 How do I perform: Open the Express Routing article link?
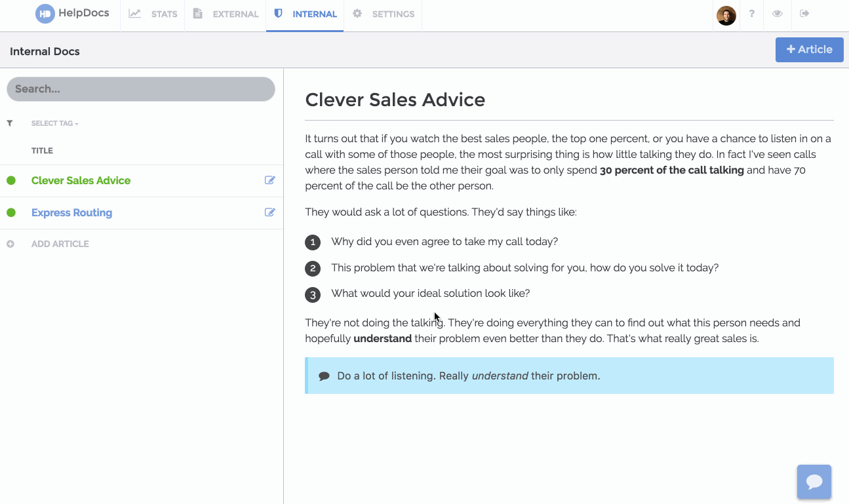(71, 212)
